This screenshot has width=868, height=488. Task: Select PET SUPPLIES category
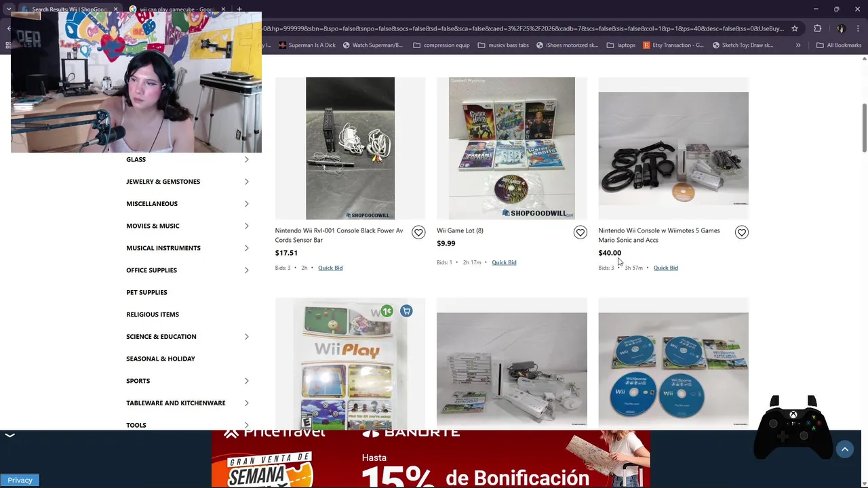click(146, 292)
